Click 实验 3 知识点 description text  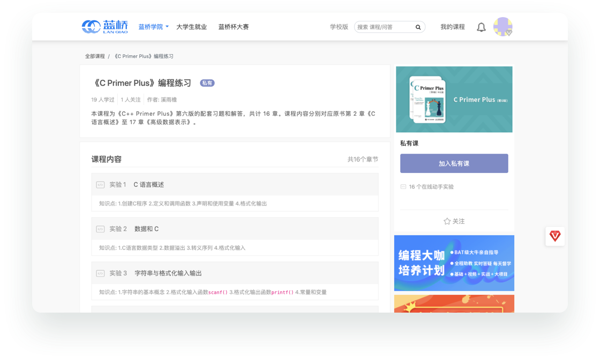click(213, 292)
